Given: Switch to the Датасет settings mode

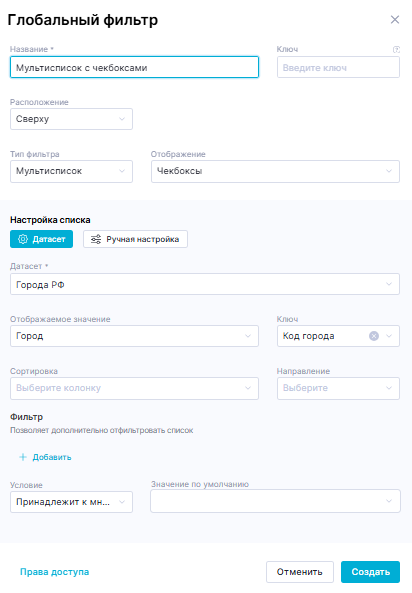Looking at the screenshot, I should pyautogui.click(x=41, y=239).
